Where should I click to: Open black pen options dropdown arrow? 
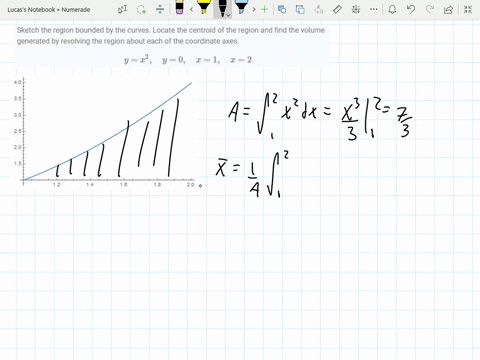[228, 15]
